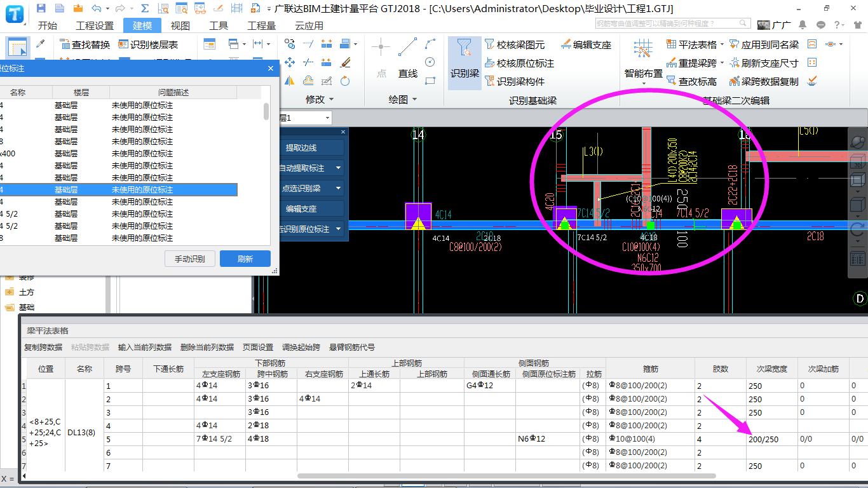868x488 pixels.
Task: Open the 重提梁跨 dropdown arrow
Action: [x=722, y=63]
